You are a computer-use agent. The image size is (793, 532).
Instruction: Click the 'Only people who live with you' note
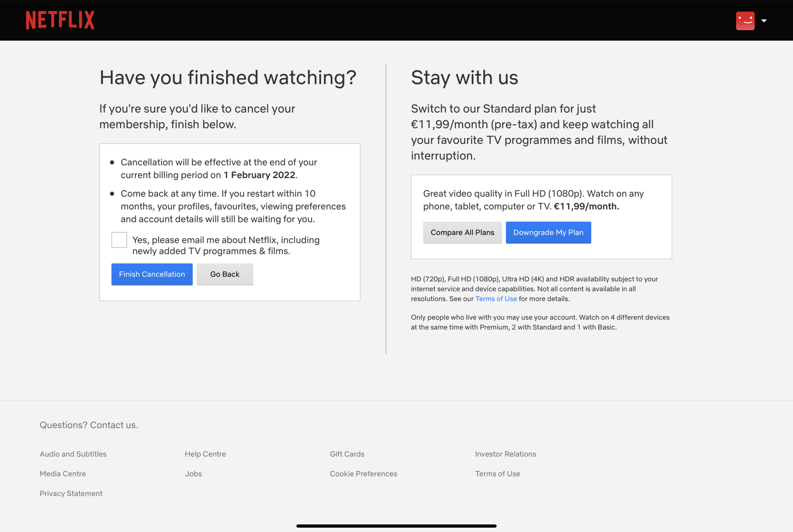pos(540,322)
